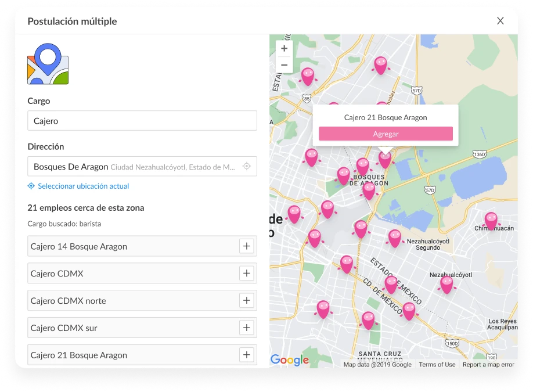Click the map pin above SANTA CRUZ label
This screenshot has height=392, width=533.
(x=368, y=321)
